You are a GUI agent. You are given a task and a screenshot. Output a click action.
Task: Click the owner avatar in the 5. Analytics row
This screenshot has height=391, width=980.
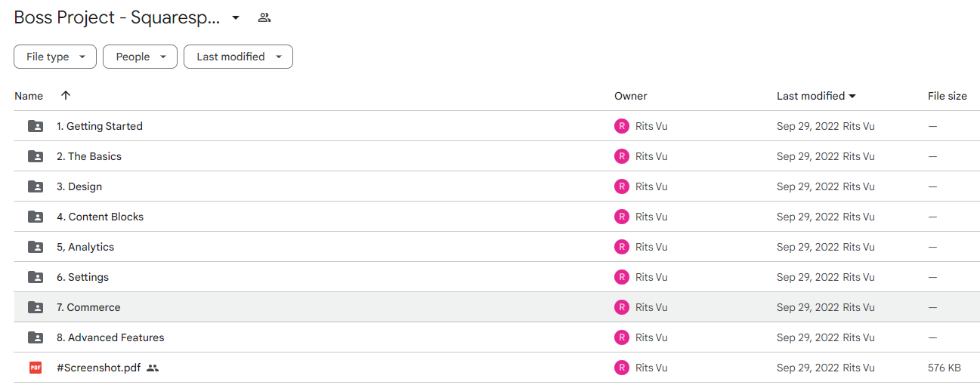point(622,247)
